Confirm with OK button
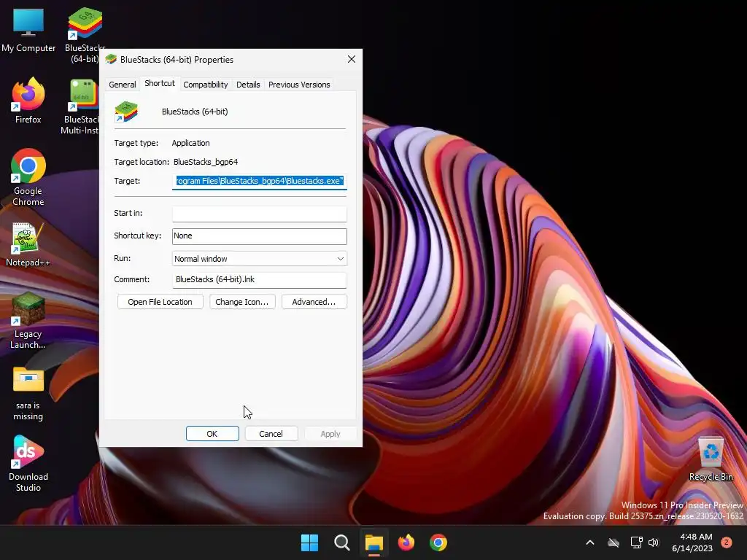This screenshot has width=747, height=560. (x=212, y=434)
